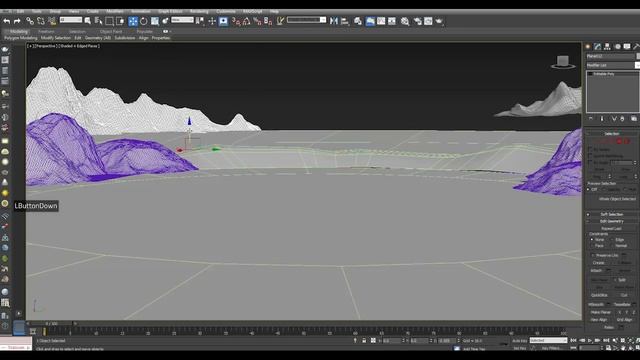Screen dimensions: 640x360
Task: Expand the Soft Selection rollout
Action: [x=611, y=214]
